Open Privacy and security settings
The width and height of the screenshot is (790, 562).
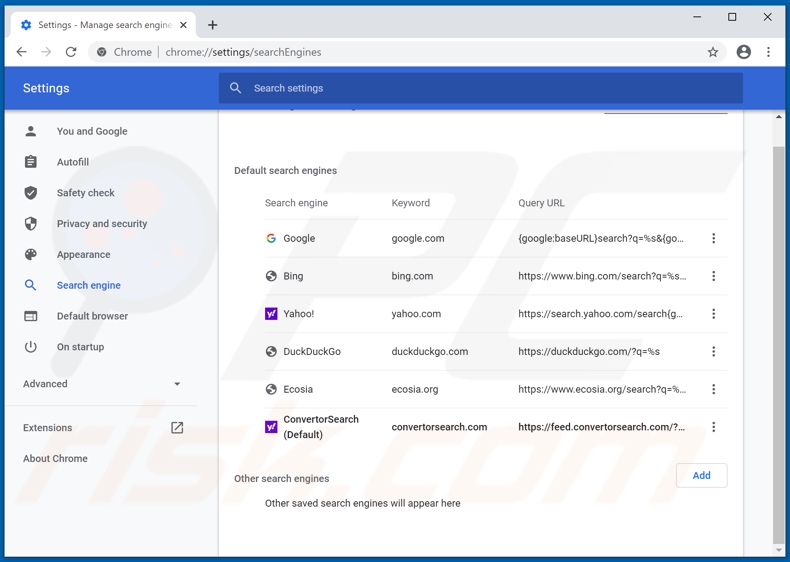101,223
